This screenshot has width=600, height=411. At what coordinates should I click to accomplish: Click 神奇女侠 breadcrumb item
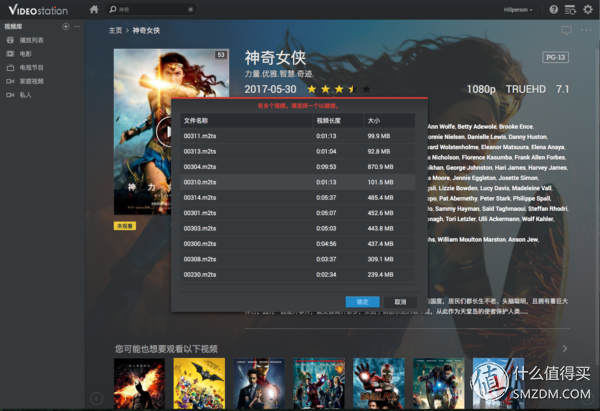pyautogui.click(x=146, y=31)
